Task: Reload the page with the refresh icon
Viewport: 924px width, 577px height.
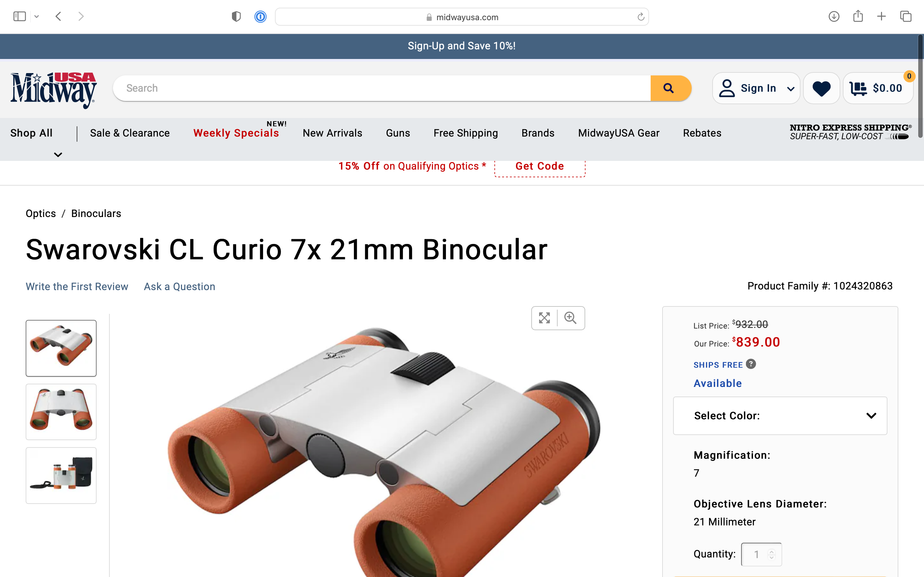Action: (x=641, y=17)
